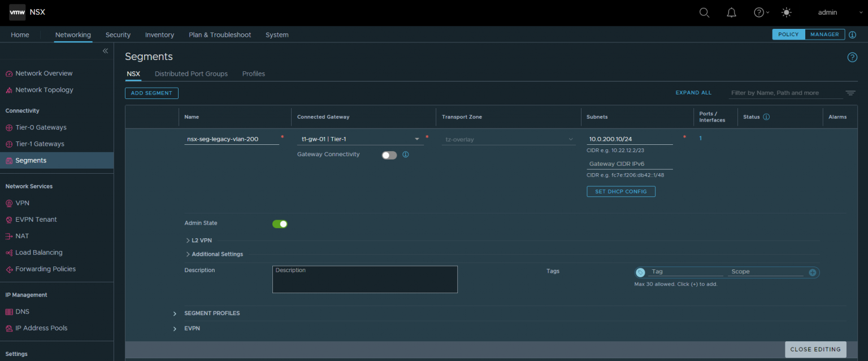Enable the Gateway Connectivity toggle
This screenshot has width=868, height=361.
click(x=389, y=154)
